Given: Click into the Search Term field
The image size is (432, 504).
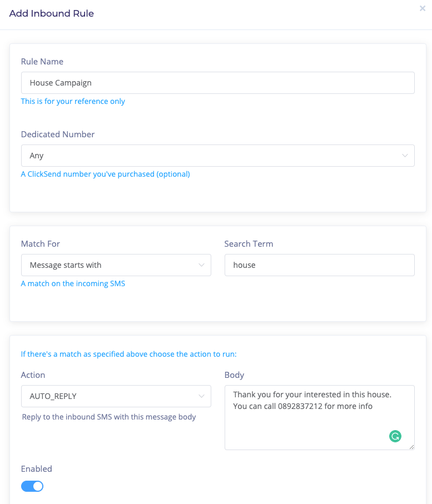Looking at the screenshot, I should 320,265.
